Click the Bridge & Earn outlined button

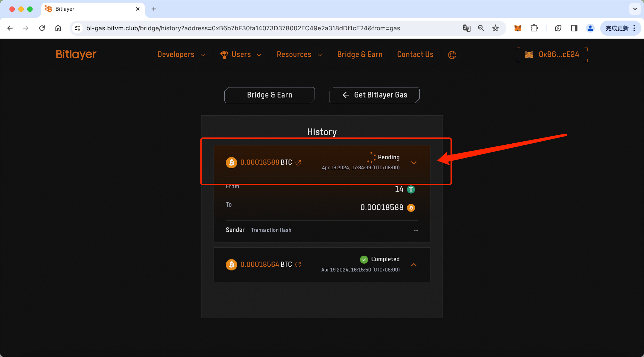[x=269, y=95]
